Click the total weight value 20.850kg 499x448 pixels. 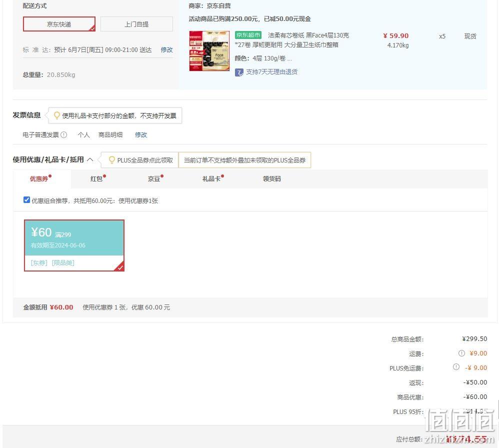click(x=61, y=75)
